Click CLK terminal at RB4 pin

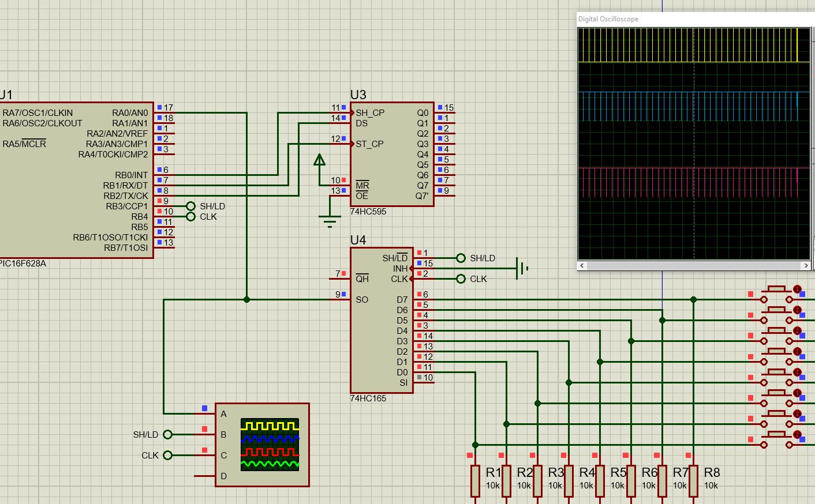[191, 216]
